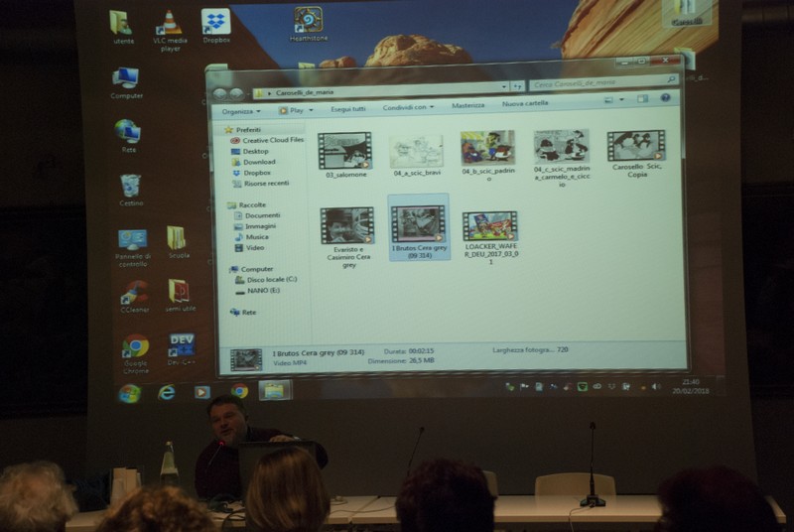Select the 04_b_scic_padrino video file
The image size is (794, 532).
coord(488,156)
